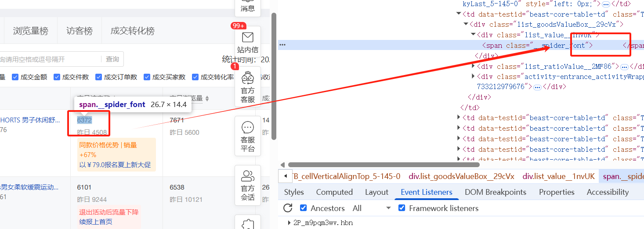Screen dimensions: 644x229
Task: Open the SHORTS 男子休闲舒 product link
Action: (30, 120)
